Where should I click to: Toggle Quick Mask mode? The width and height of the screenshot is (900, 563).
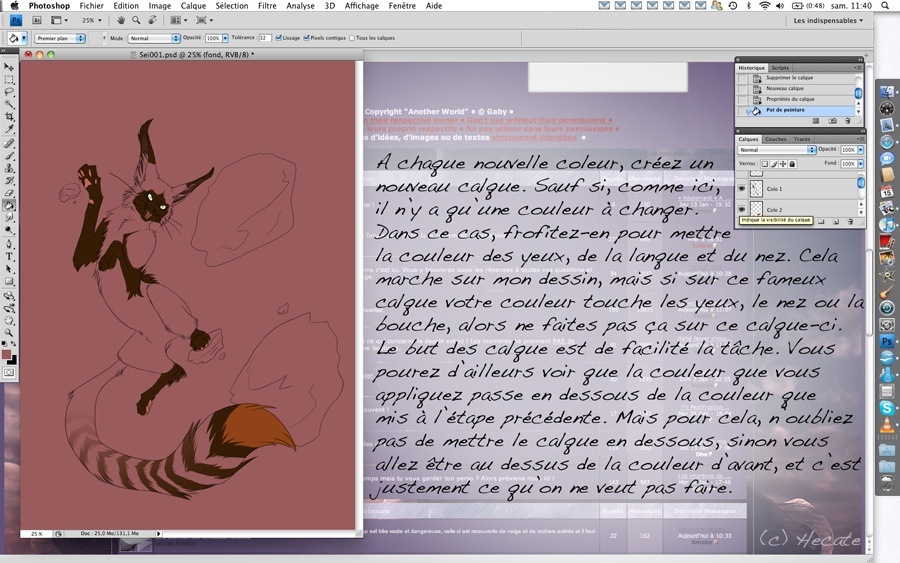[x=9, y=372]
